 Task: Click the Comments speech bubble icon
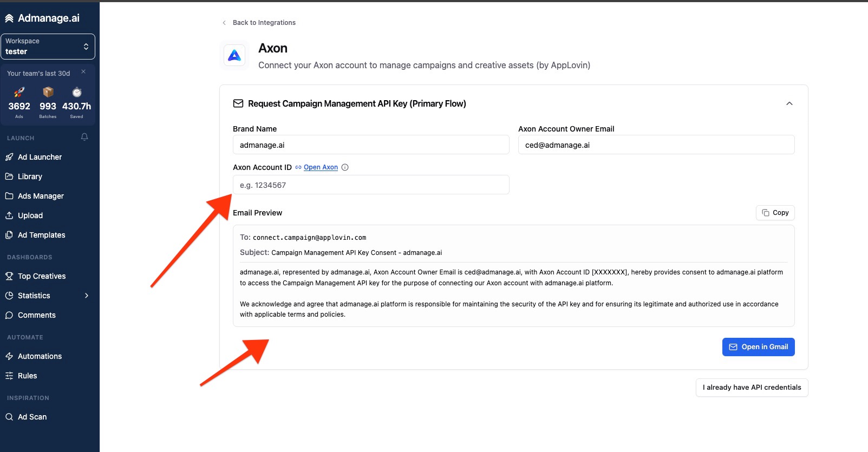[x=9, y=315]
